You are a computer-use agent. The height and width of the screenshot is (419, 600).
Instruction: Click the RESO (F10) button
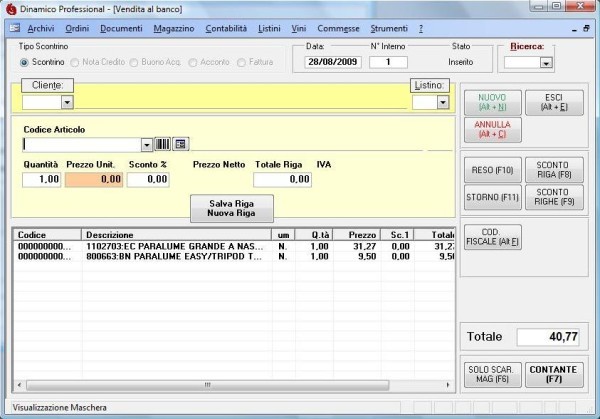pos(492,170)
